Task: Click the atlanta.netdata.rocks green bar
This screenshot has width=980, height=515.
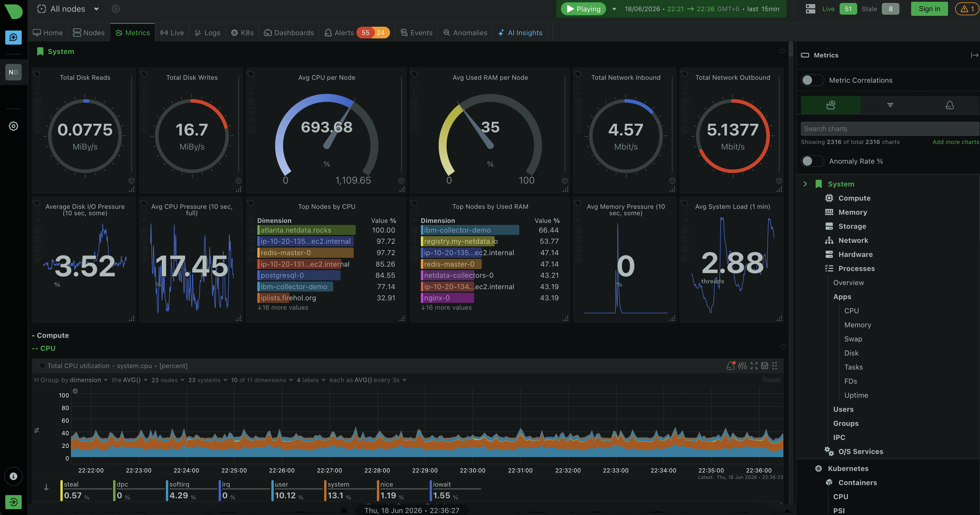Action: point(307,230)
